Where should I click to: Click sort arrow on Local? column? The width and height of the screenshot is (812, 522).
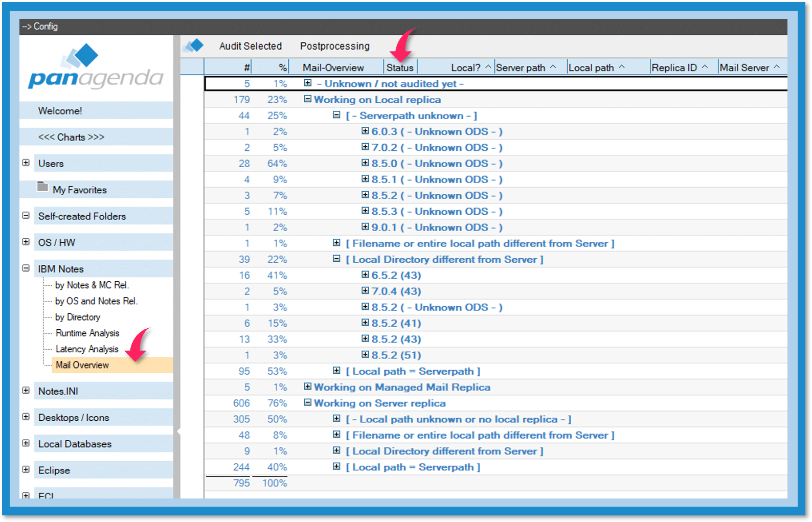(x=488, y=67)
